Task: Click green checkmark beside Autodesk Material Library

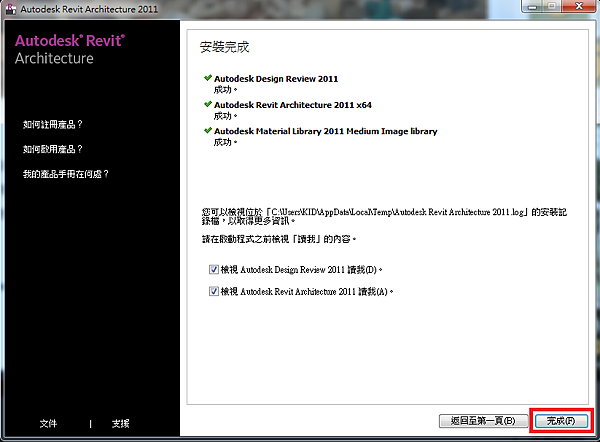Action: (x=208, y=130)
